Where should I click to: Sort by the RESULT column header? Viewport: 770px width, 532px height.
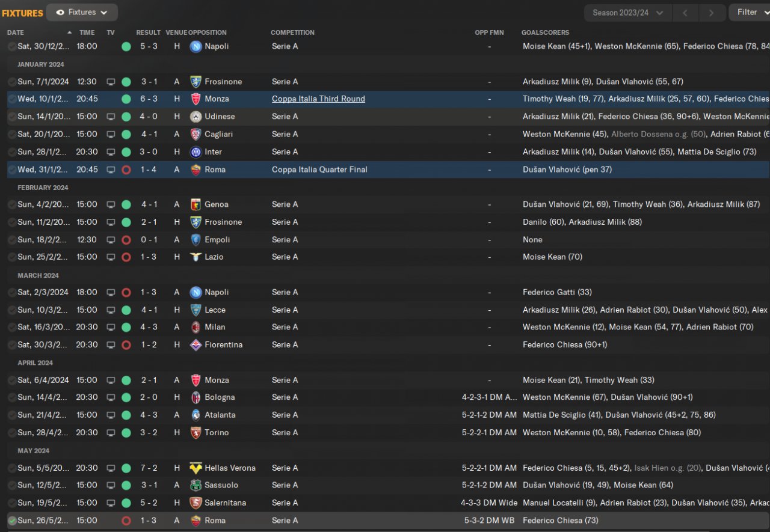tap(149, 32)
